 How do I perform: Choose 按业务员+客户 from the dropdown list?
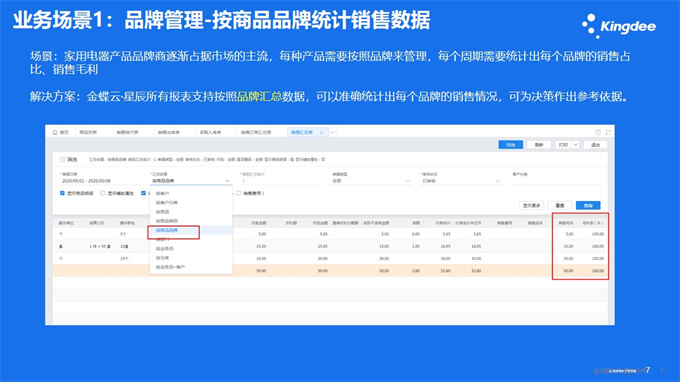pyautogui.click(x=191, y=267)
